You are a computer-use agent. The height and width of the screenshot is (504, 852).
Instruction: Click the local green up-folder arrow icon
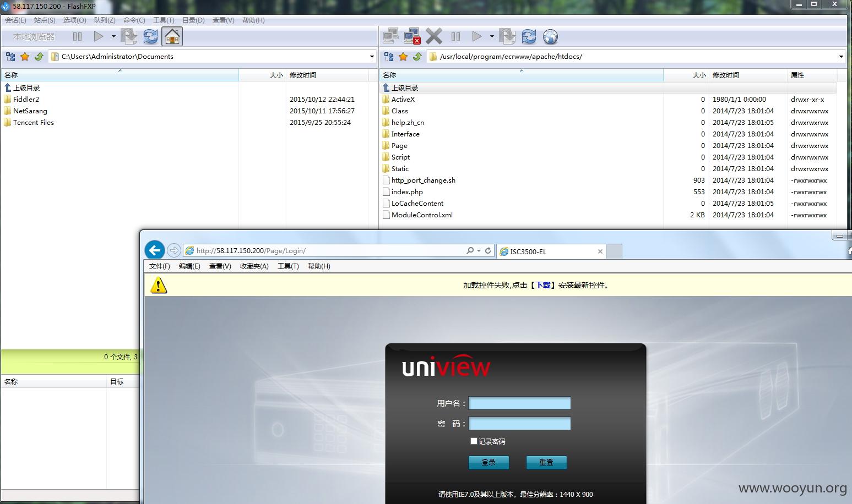pos(39,56)
